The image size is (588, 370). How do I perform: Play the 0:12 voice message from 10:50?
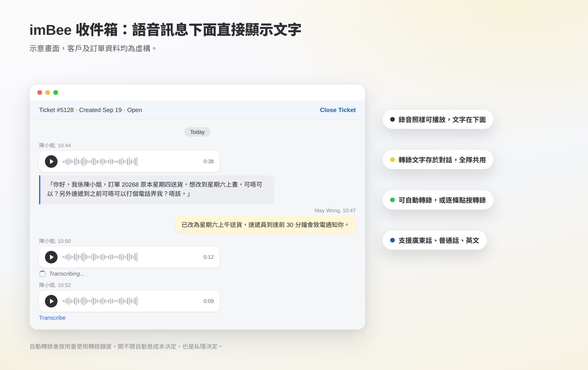pos(51,257)
